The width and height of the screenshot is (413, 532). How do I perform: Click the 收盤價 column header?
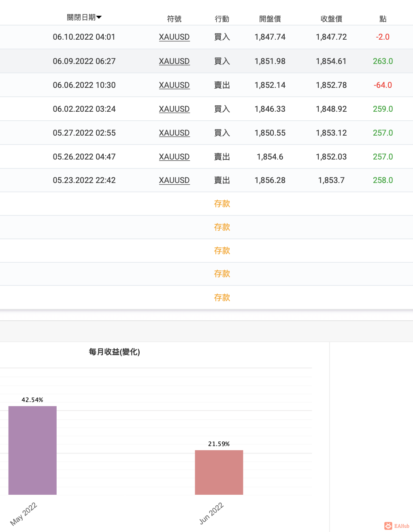click(331, 19)
